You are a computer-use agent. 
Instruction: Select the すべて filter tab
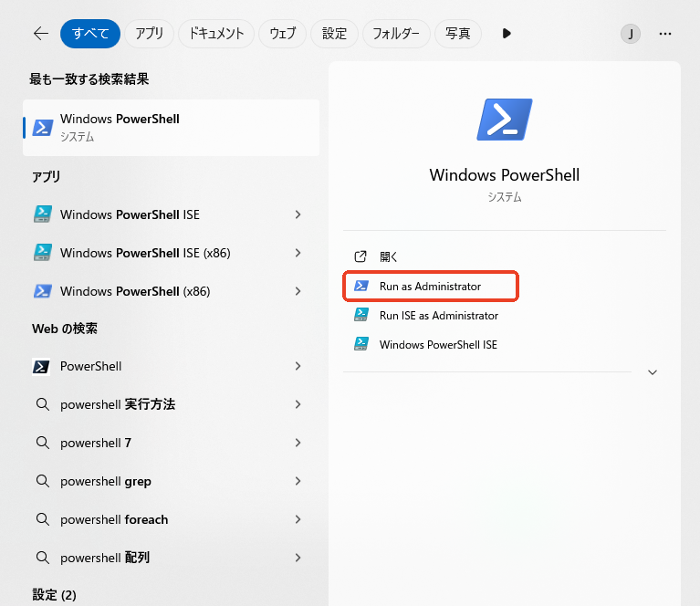[90, 34]
